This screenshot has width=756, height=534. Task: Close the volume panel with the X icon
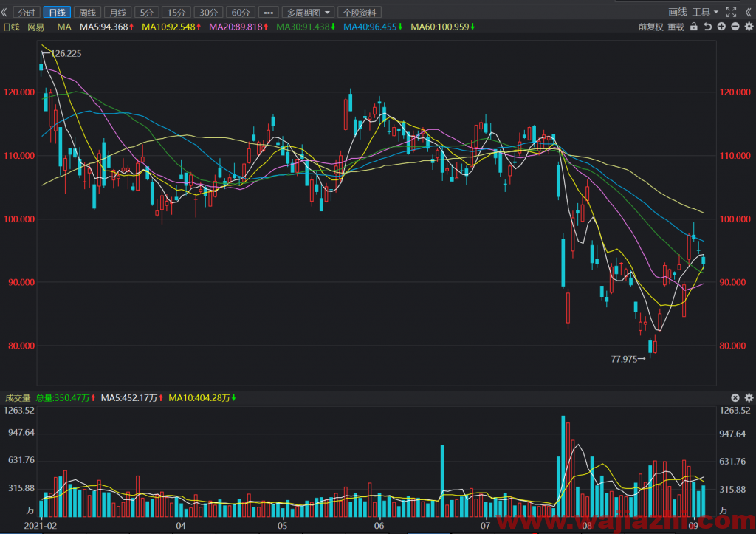735,397
